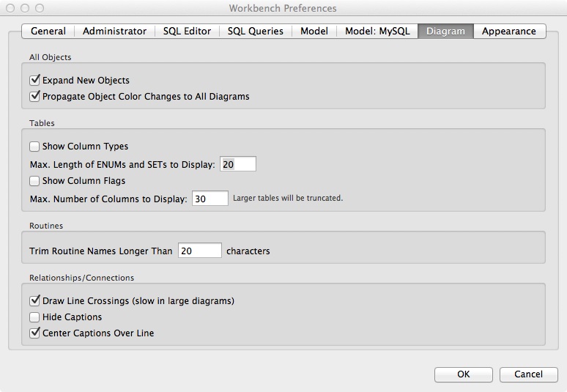Close the Workbench Preferences window

[10, 8]
